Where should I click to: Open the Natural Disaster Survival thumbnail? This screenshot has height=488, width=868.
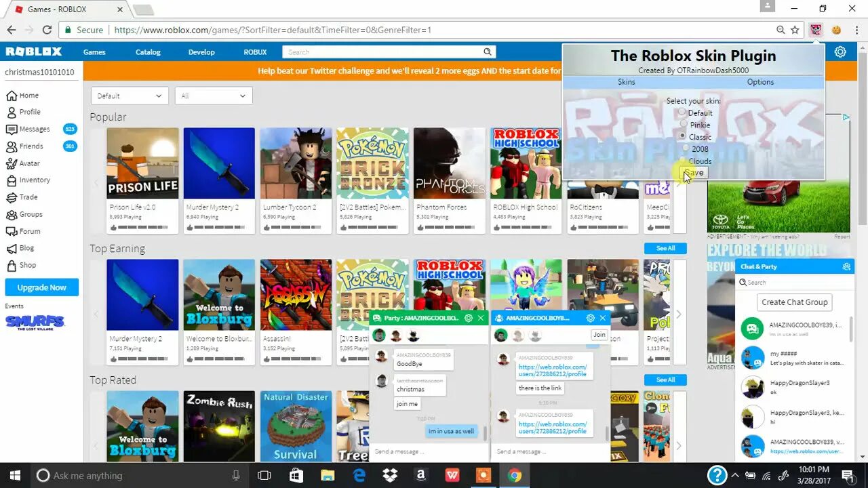click(296, 426)
